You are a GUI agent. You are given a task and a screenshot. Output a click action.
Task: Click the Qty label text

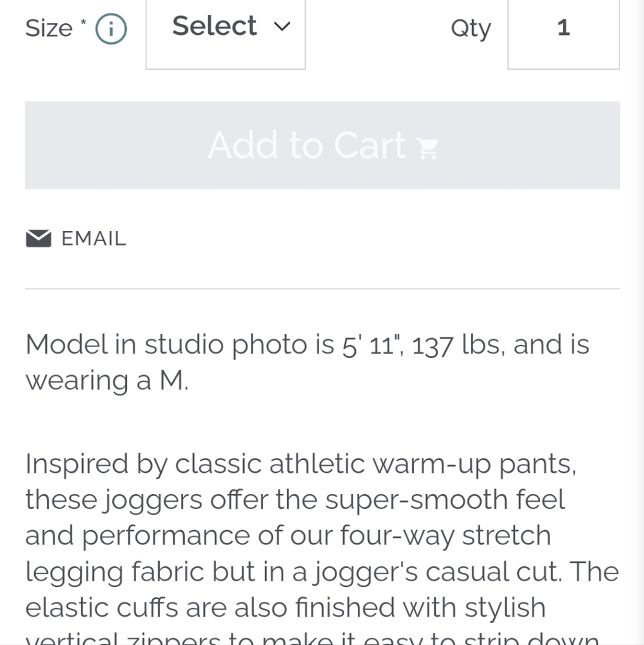(x=471, y=28)
